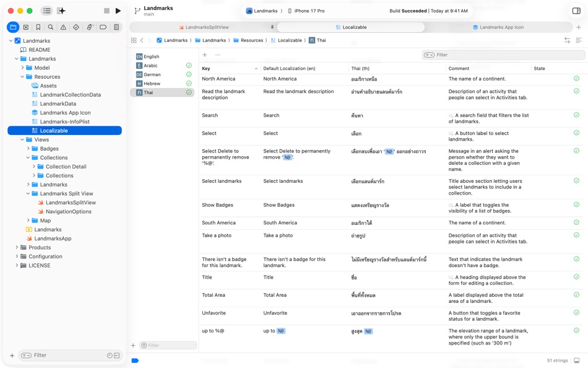Open the Bookmarks navigator
Image resolution: width=588 pixels, height=368 pixels.
click(38, 27)
